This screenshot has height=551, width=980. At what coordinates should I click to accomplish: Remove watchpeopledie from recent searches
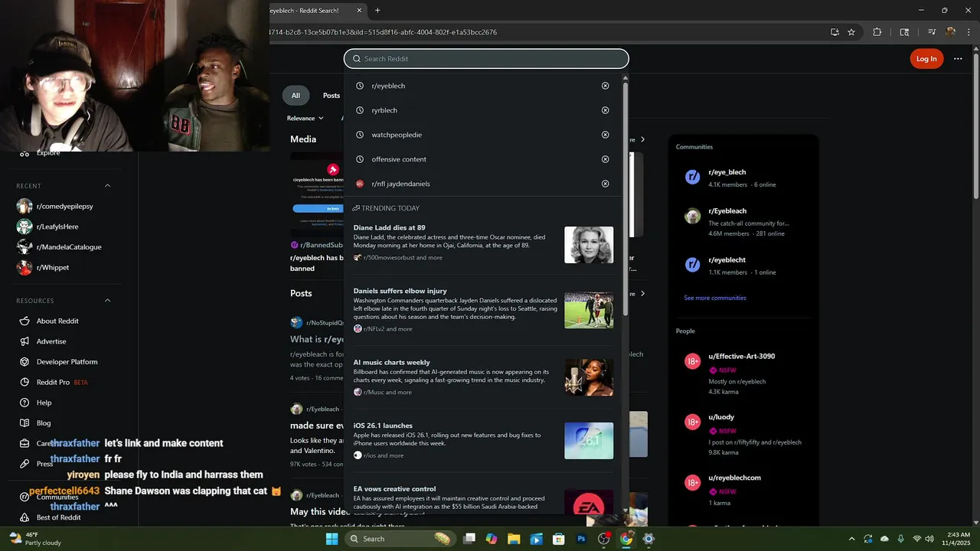point(605,135)
